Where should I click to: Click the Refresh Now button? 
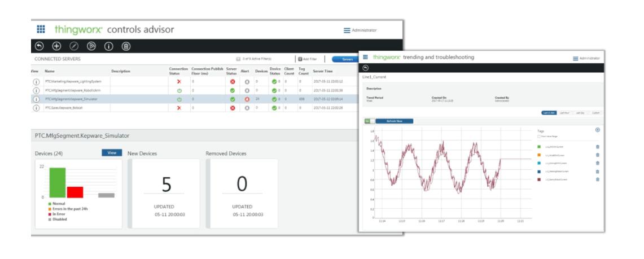click(395, 121)
